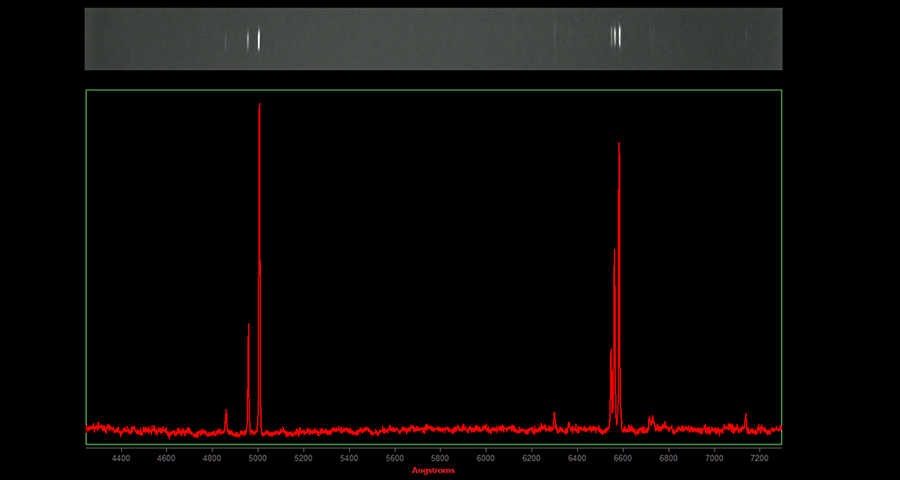Click the small peak between 7100 and 7200
Screen dimensions: 900x480
point(746,417)
